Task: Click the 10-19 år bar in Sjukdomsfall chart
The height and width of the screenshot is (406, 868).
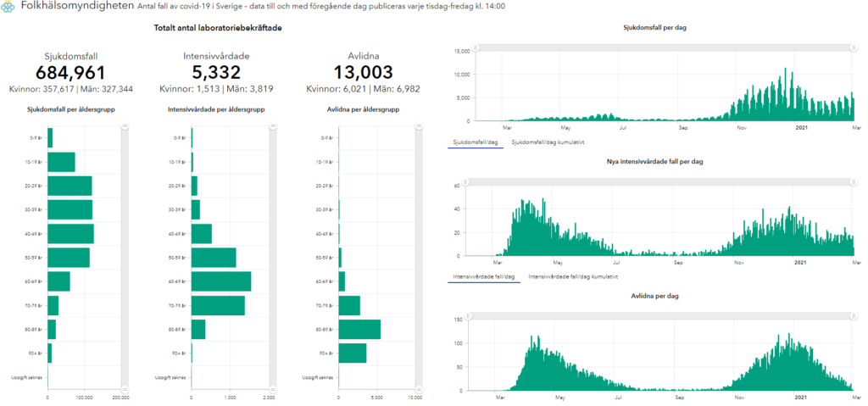Action: (61, 162)
